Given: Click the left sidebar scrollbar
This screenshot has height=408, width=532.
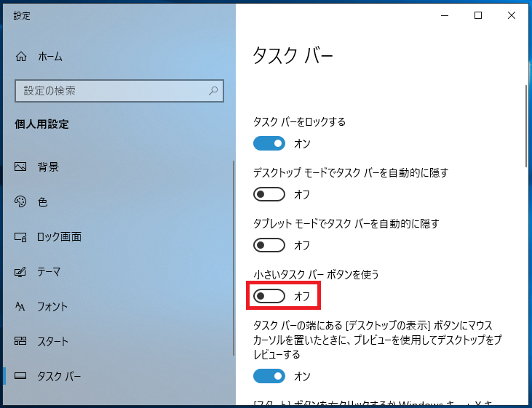Looking at the screenshot, I should [x=234, y=257].
